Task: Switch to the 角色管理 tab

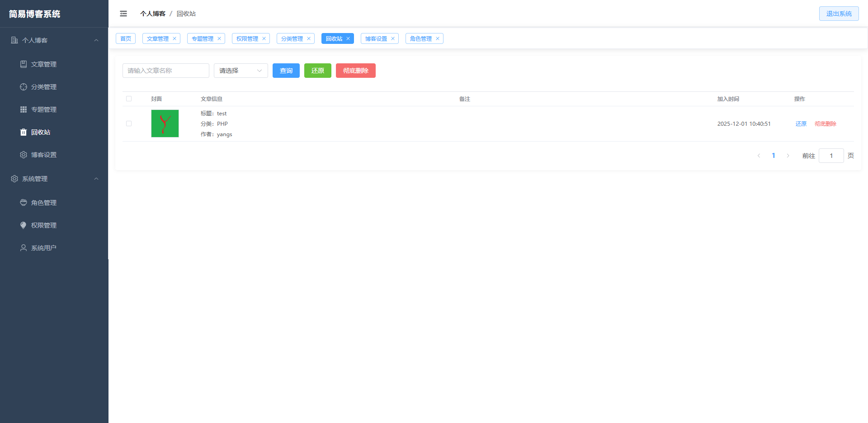Action: [421, 38]
